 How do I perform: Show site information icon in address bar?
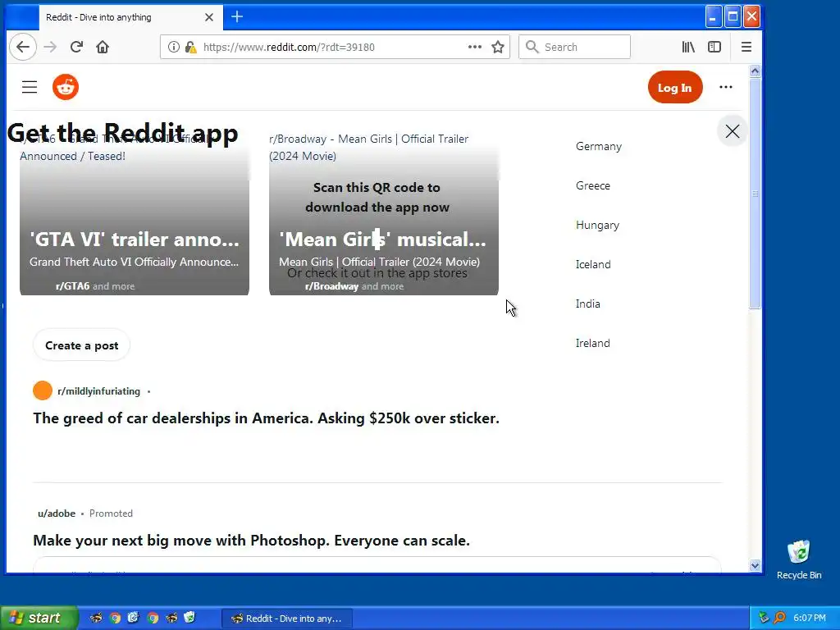pyautogui.click(x=174, y=47)
